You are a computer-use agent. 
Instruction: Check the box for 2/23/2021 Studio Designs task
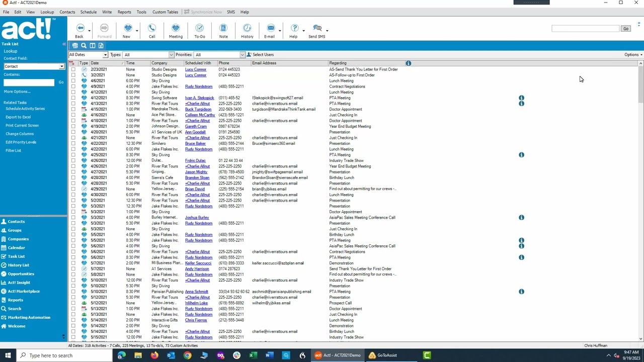[73, 69]
